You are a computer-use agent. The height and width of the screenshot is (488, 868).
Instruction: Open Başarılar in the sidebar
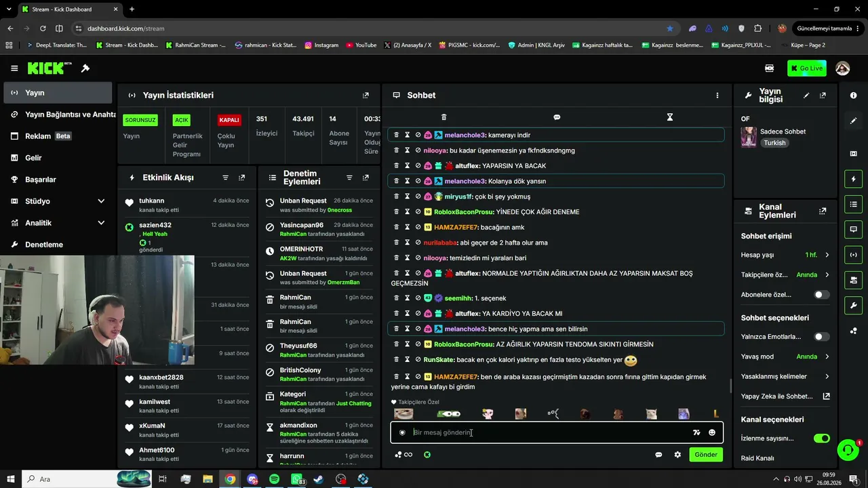[x=57, y=180]
